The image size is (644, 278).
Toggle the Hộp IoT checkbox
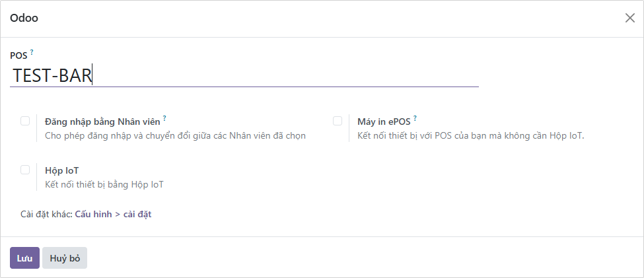pyautogui.click(x=25, y=170)
